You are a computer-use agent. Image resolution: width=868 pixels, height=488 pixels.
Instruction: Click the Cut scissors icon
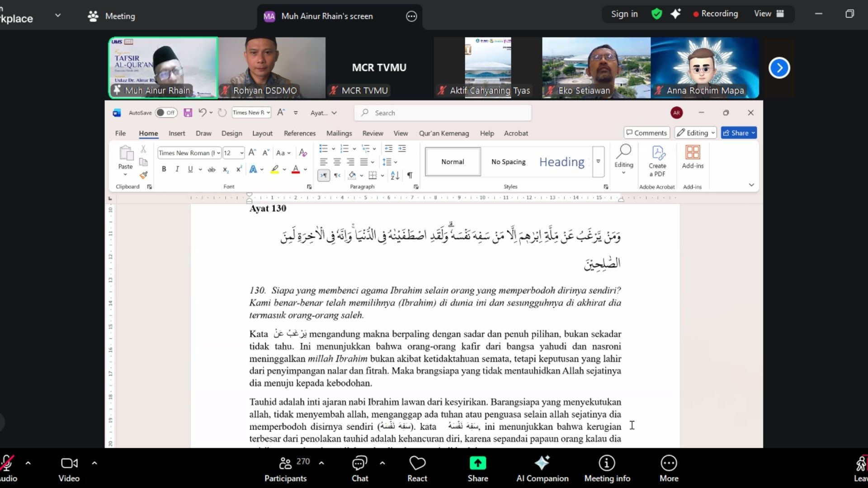[x=143, y=149]
